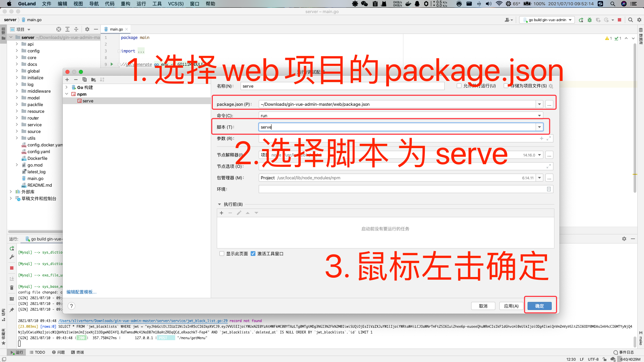Viewport: 644px width, 362px height.
Task: Open the 脚本 script dropdown arrow
Action: point(539,127)
